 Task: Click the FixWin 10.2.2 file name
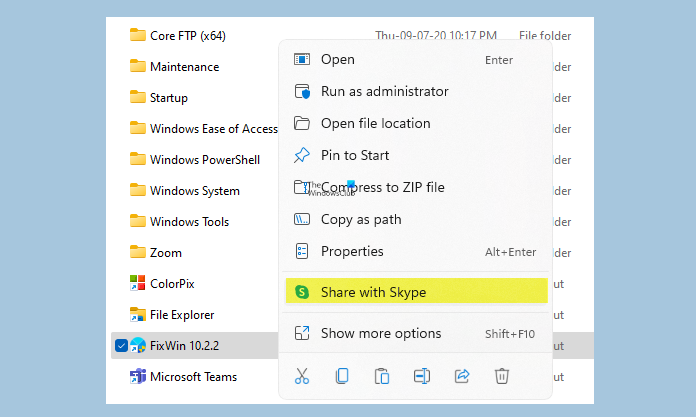point(185,346)
